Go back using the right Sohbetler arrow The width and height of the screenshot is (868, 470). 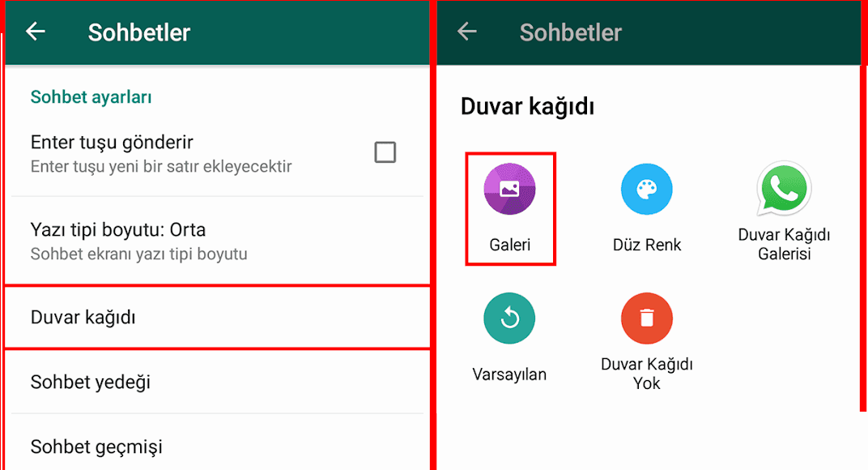[466, 32]
